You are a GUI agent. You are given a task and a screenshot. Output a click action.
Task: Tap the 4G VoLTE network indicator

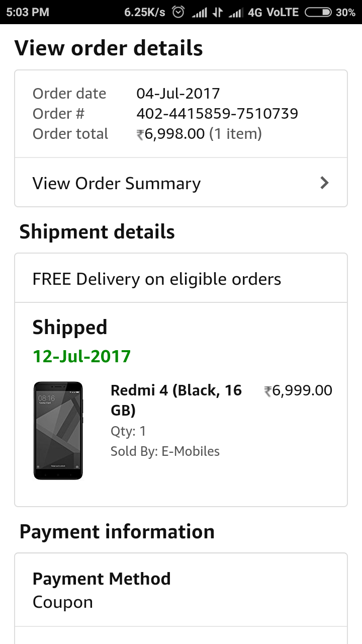click(273, 12)
